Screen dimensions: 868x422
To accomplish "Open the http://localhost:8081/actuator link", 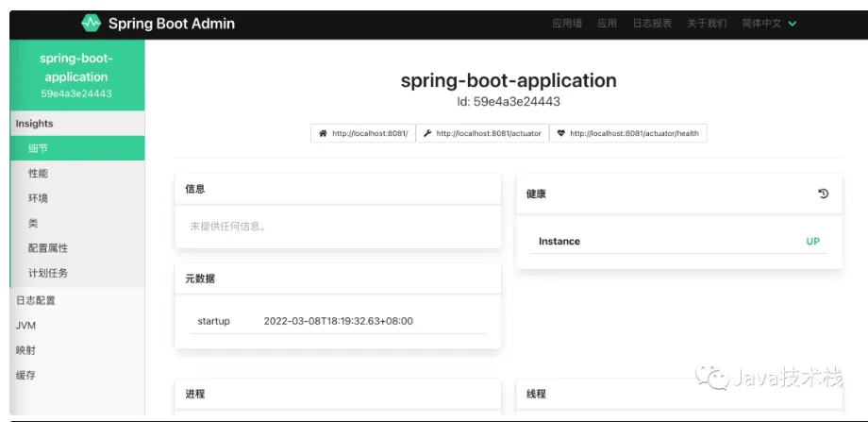I will pos(482,133).
